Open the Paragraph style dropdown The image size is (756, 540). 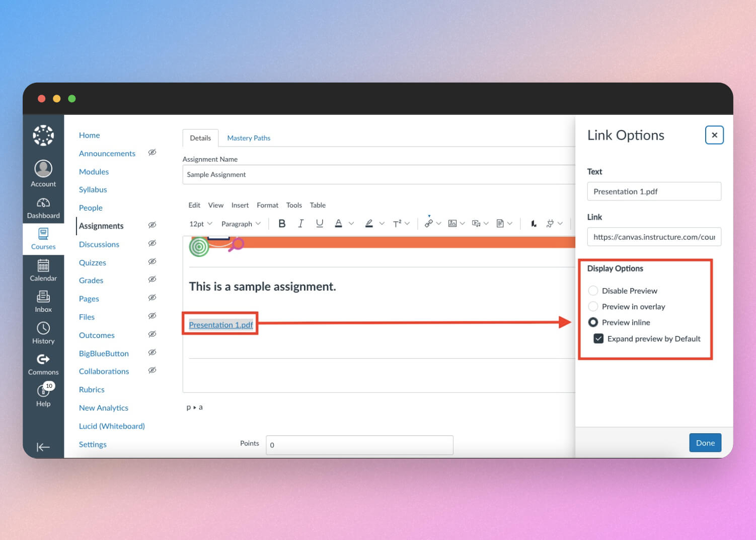(x=241, y=223)
